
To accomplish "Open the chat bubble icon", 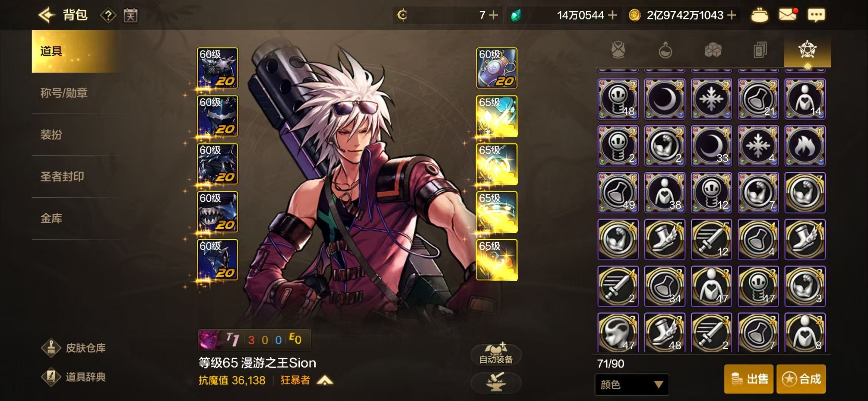I will point(816,15).
